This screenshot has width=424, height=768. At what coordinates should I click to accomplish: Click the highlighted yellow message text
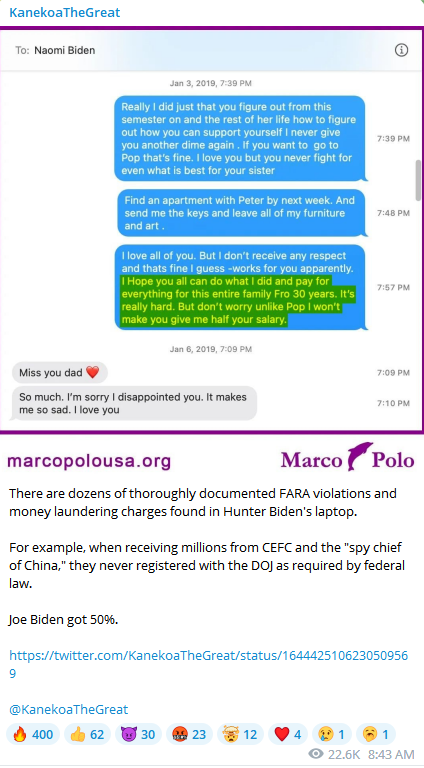[232, 300]
